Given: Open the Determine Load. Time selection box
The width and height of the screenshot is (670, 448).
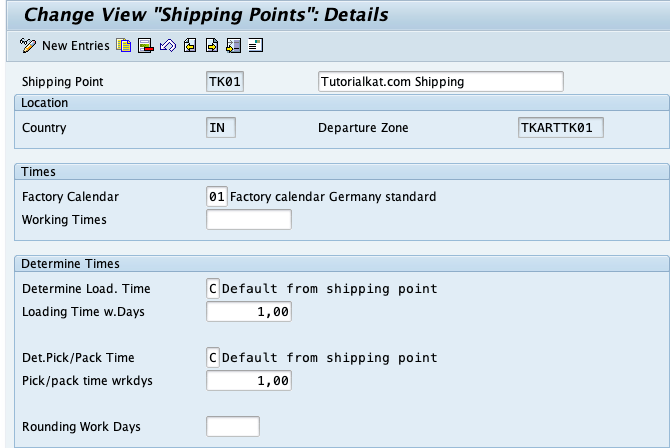Looking at the screenshot, I should (213, 289).
